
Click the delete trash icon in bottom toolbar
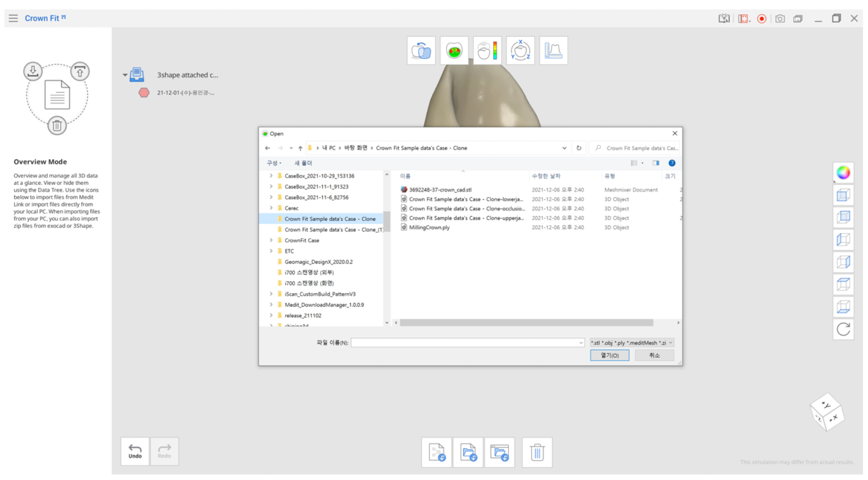pos(537,453)
